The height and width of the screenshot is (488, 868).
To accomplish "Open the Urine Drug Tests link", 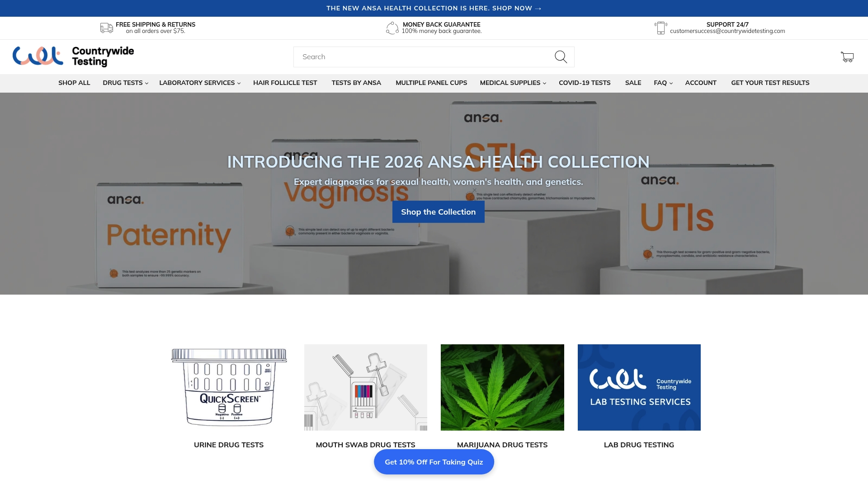I will tap(229, 445).
